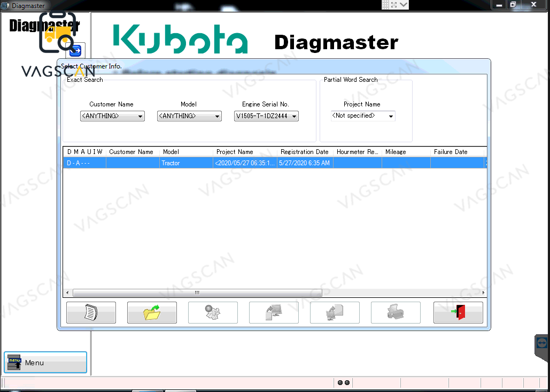550x392 pixels.
Task: Click the download data from PC icon
Action: (335, 312)
